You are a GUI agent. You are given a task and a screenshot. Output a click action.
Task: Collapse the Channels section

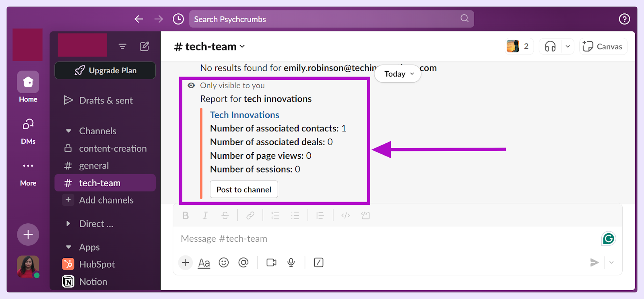point(68,131)
